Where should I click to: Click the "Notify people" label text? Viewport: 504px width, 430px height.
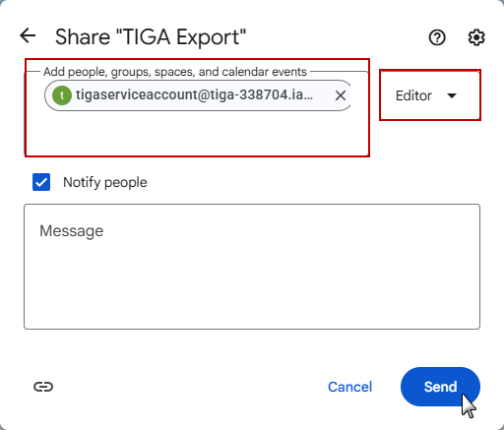click(105, 182)
